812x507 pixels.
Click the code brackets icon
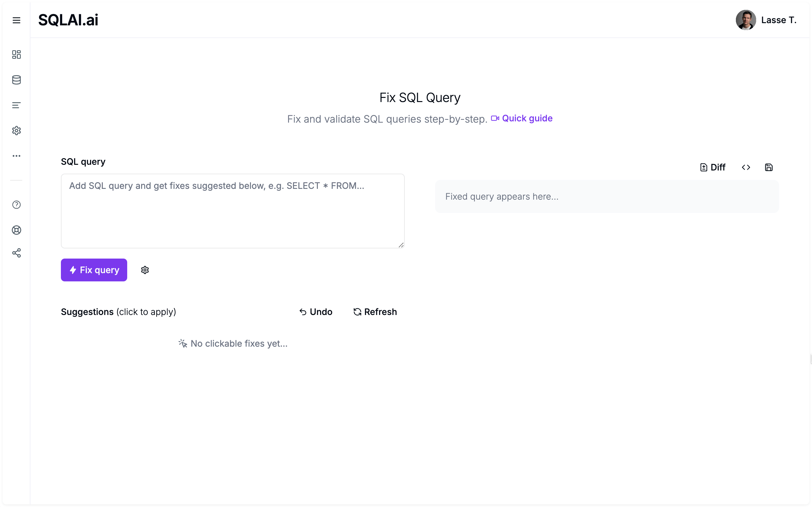pos(746,167)
